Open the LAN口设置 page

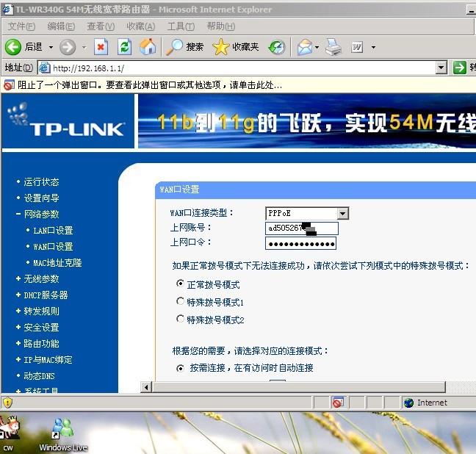point(53,231)
